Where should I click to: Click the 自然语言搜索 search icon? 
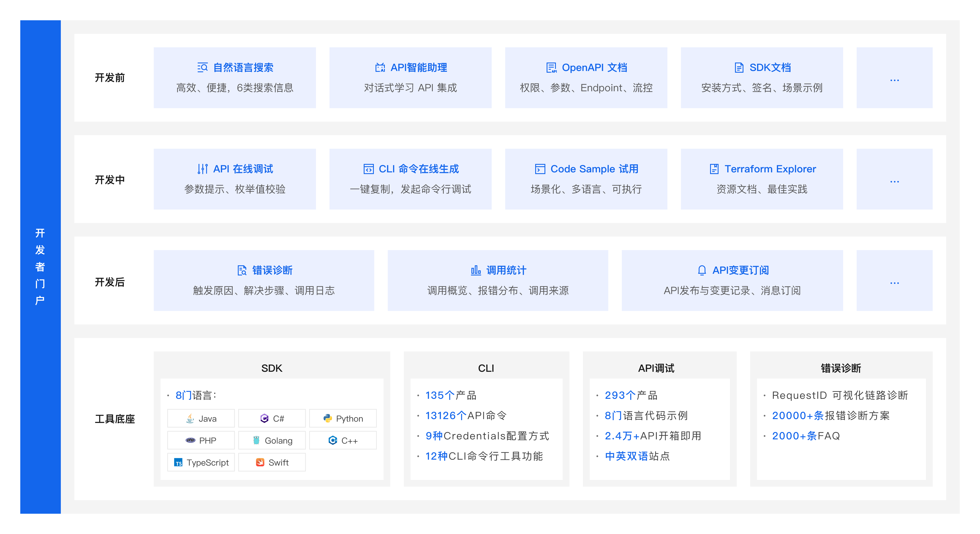[202, 67]
